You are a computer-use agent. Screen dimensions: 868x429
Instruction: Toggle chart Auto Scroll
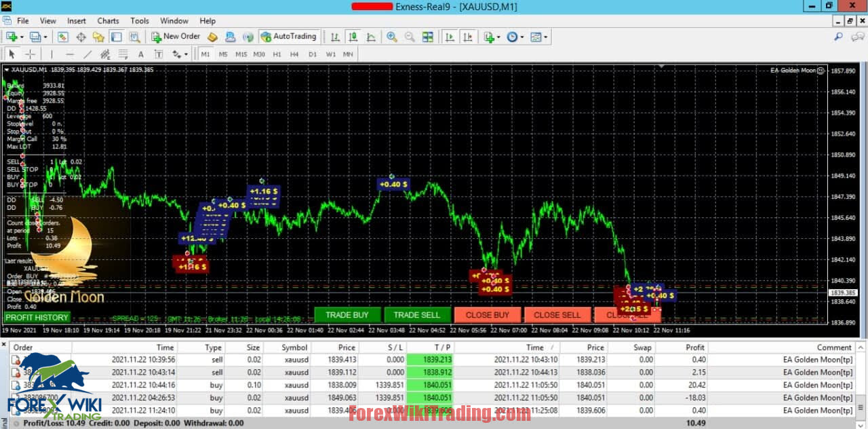450,37
